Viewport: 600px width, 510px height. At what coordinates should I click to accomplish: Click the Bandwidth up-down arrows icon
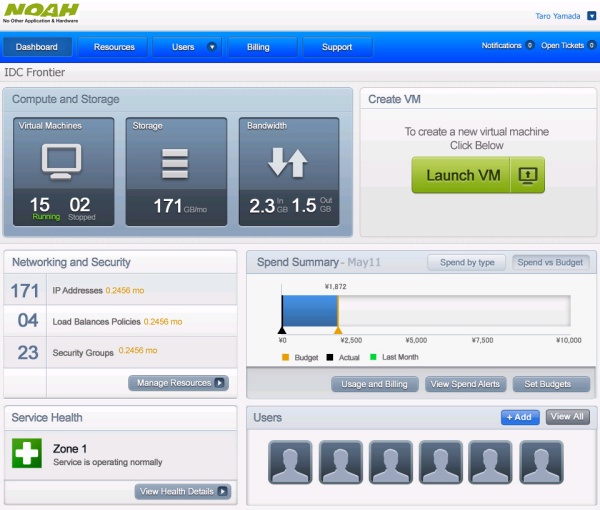click(289, 162)
